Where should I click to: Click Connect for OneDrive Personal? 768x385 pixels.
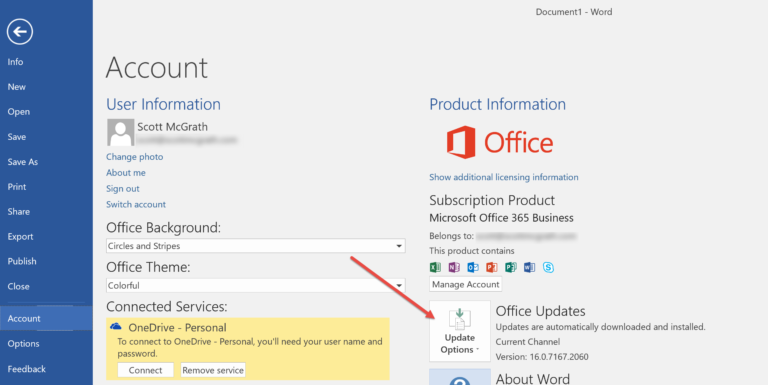pyautogui.click(x=145, y=370)
